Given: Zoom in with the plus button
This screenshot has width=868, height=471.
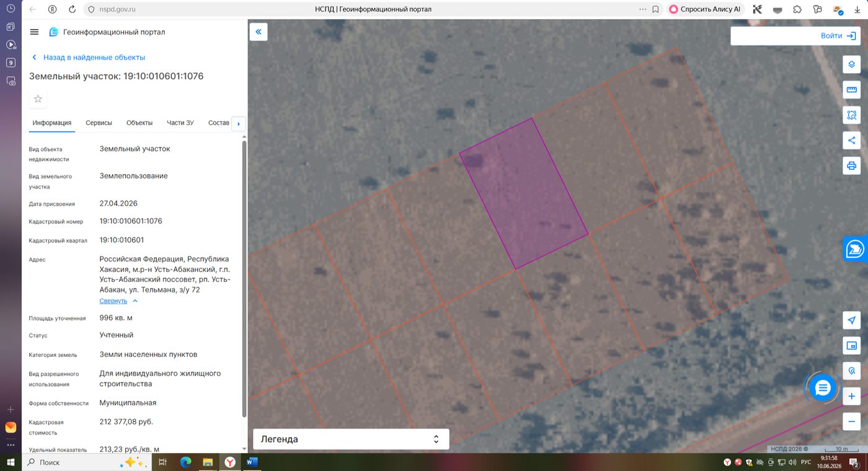Looking at the screenshot, I should [x=852, y=396].
